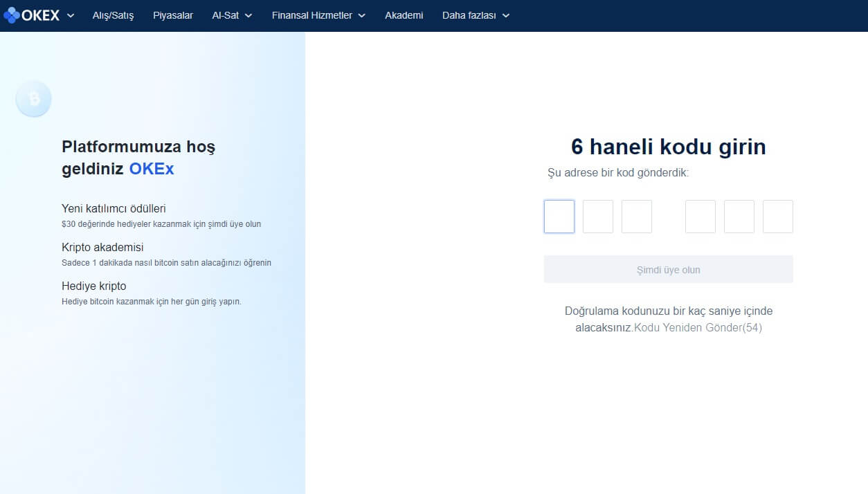Select the sixth code digit box
This screenshot has width=868, height=494.
778,217
